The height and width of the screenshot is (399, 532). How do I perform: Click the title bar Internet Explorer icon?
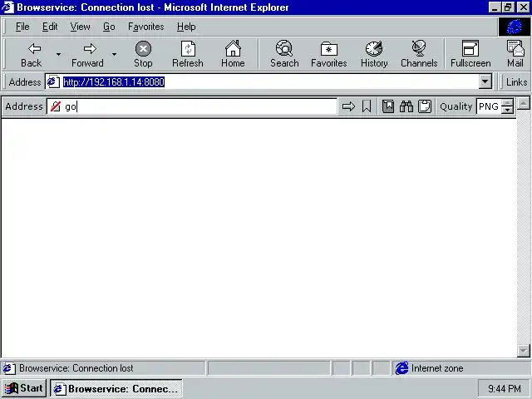tap(8, 7)
